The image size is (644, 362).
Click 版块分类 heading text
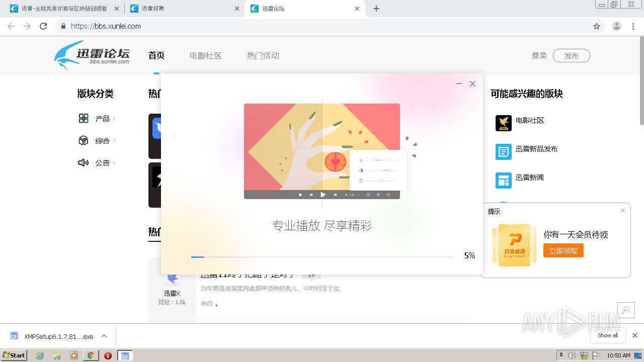[x=96, y=94]
